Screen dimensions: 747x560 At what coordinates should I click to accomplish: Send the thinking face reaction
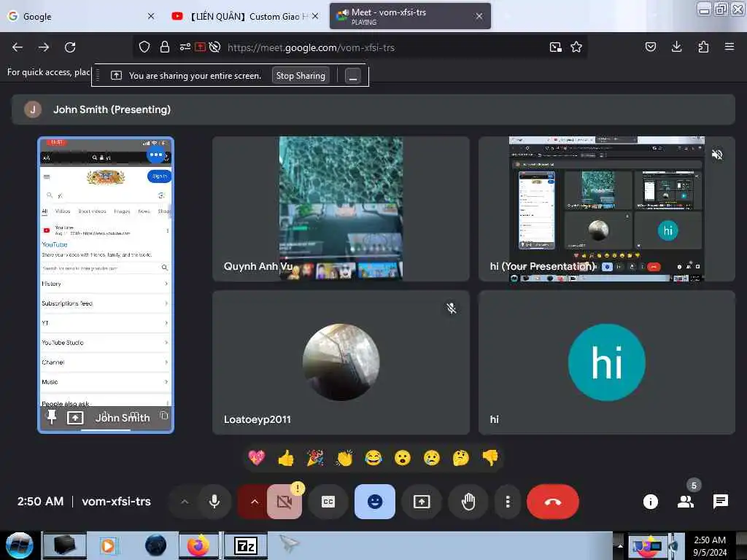pos(461,458)
